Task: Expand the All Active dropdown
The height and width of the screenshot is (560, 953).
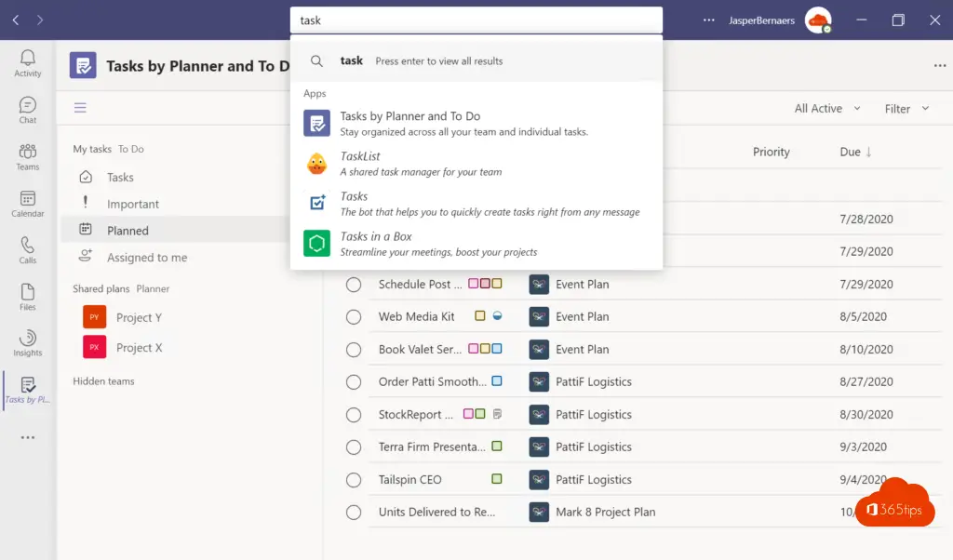Action: click(x=826, y=109)
